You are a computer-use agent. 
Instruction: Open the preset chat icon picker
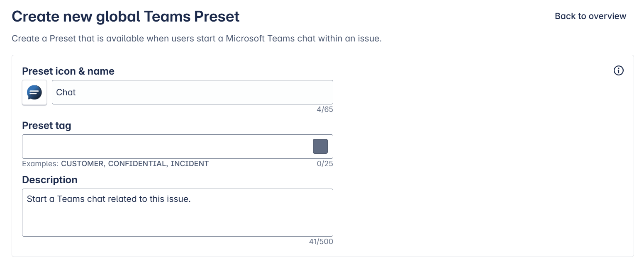(x=34, y=92)
